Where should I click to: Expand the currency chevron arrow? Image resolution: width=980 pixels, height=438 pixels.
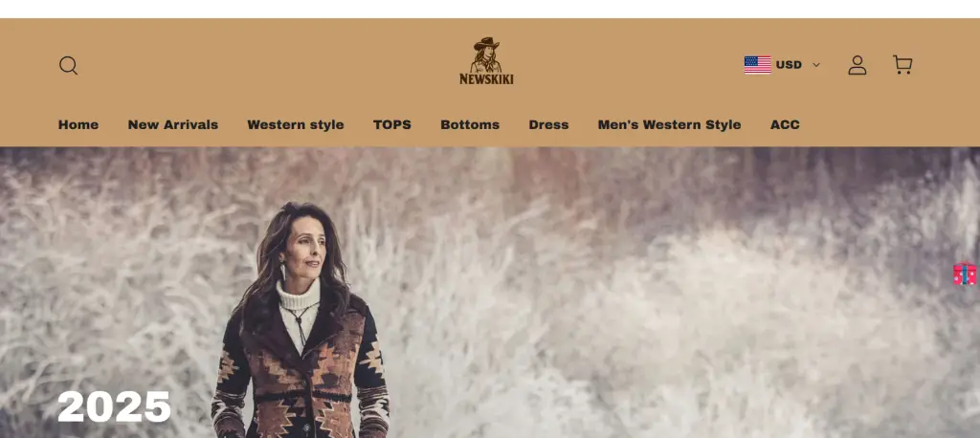(815, 65)
